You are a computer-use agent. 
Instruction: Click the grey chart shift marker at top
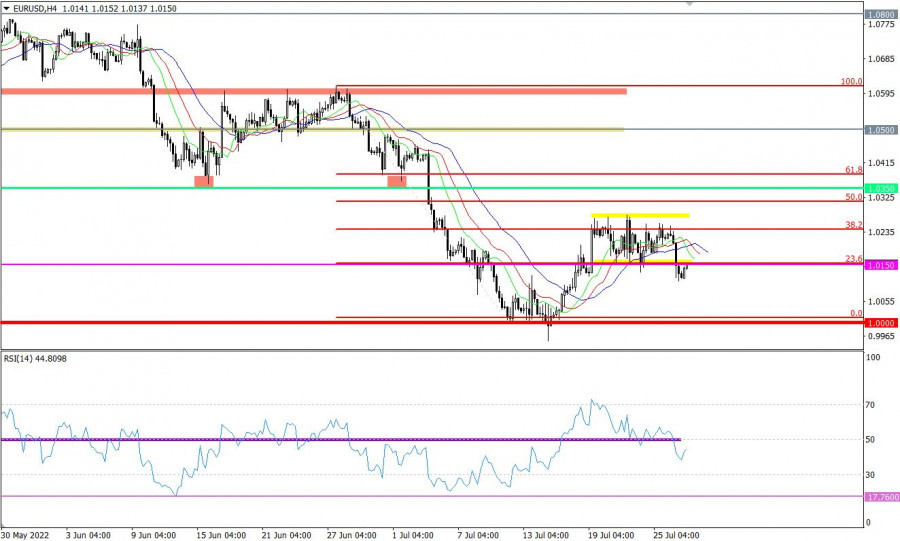(689, 4)
